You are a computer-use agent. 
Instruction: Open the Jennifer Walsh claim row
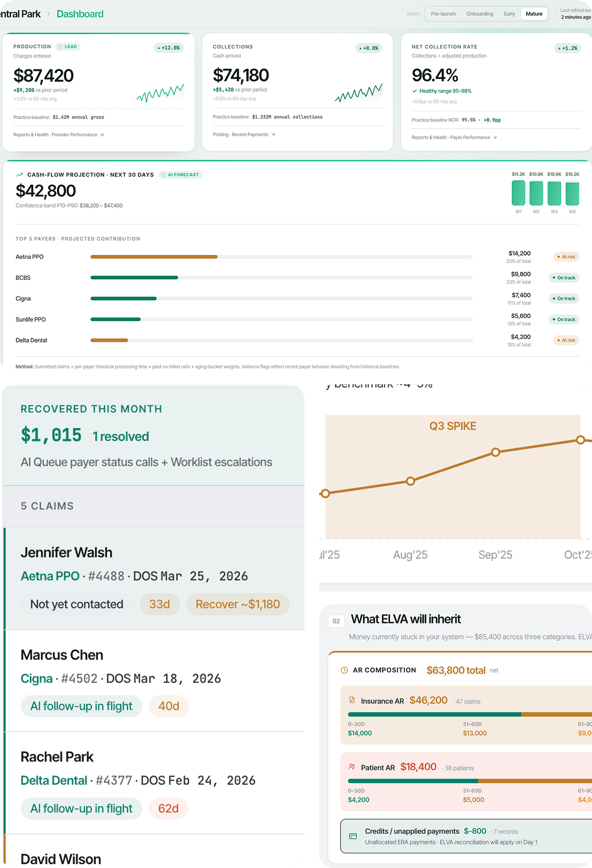click(x=154, y=579)
